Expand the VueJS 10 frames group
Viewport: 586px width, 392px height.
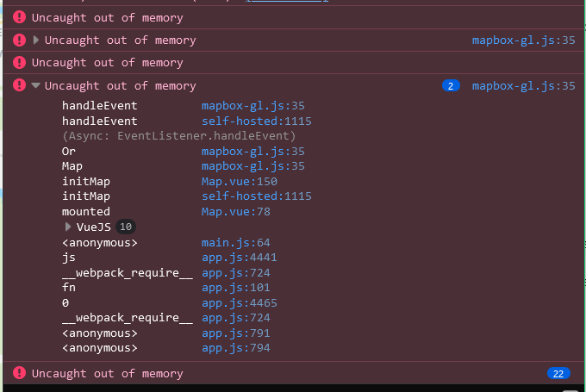(x=68, y=227)
